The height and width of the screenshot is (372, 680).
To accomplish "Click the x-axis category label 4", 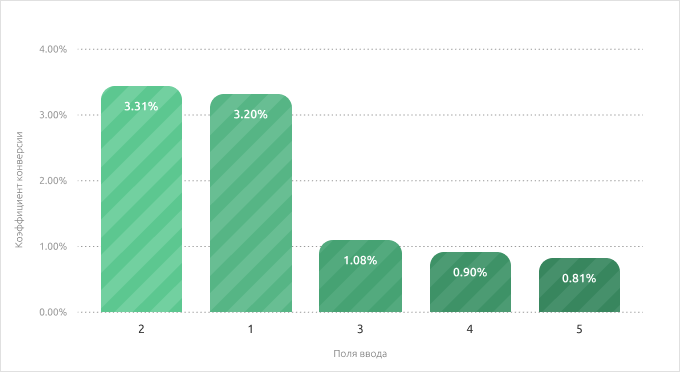I will coord(470,330).
